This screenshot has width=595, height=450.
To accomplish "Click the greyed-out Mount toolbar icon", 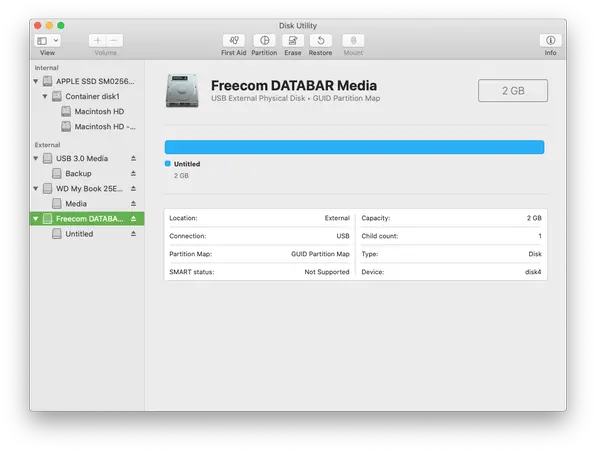I will [x=353, y=41].
